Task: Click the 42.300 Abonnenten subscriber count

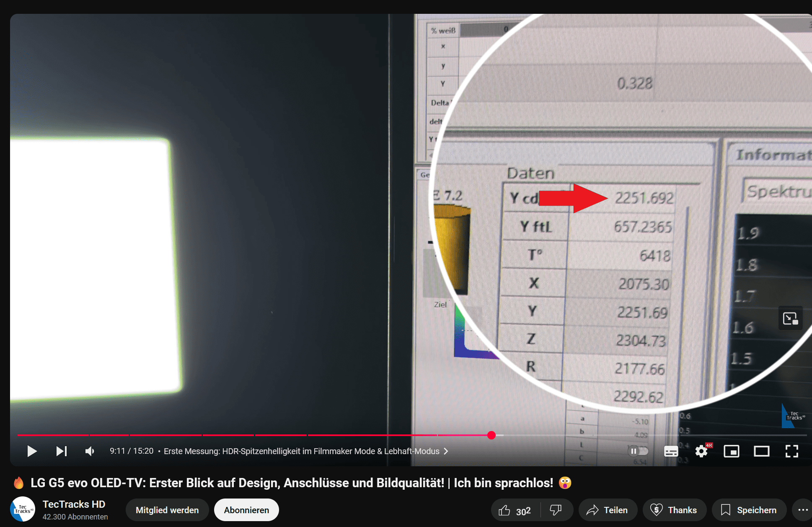Action: [x=75, y=517]
